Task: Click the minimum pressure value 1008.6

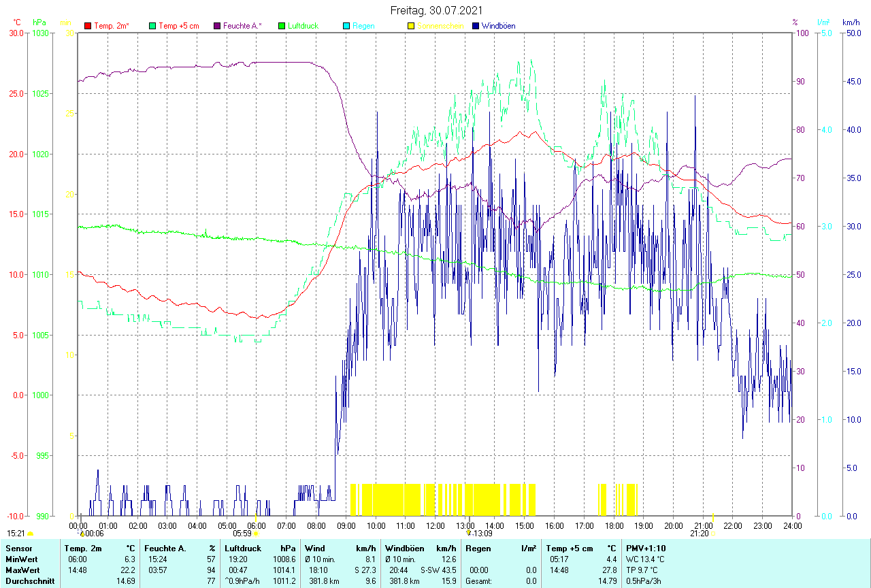Action: pyautogui.click(x=284, y=559)
